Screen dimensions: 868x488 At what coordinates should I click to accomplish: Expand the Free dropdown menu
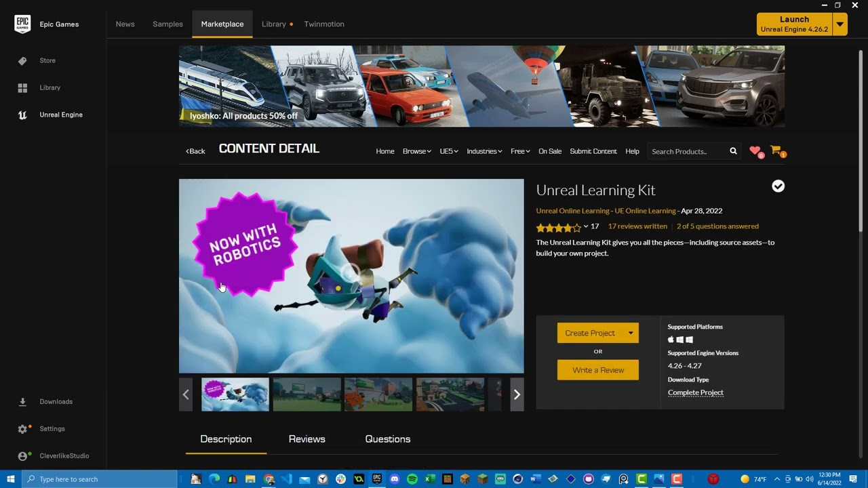[520, 151]
